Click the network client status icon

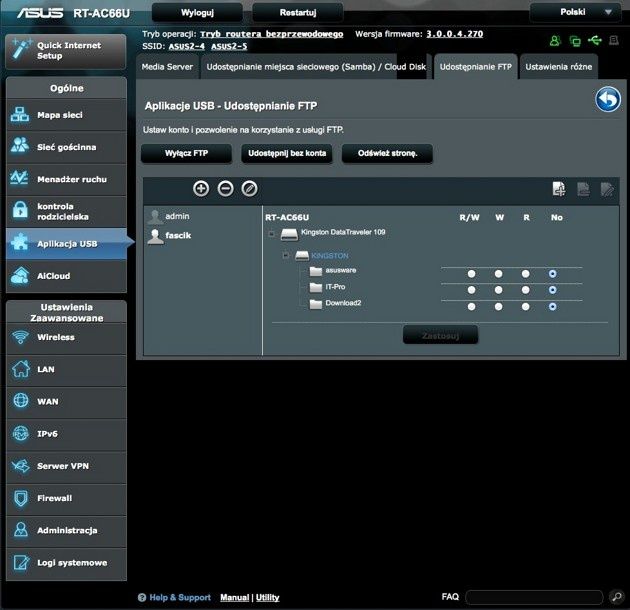[x=575, y=41]
